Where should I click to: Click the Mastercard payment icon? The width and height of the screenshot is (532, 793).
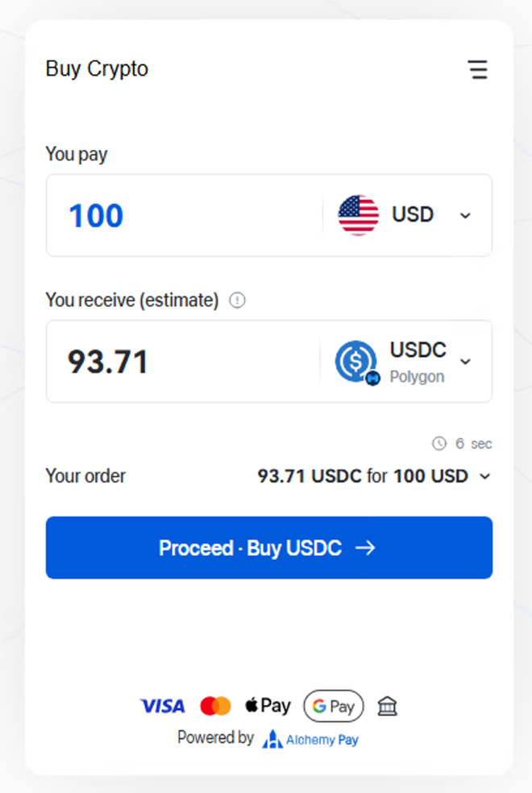215,707
